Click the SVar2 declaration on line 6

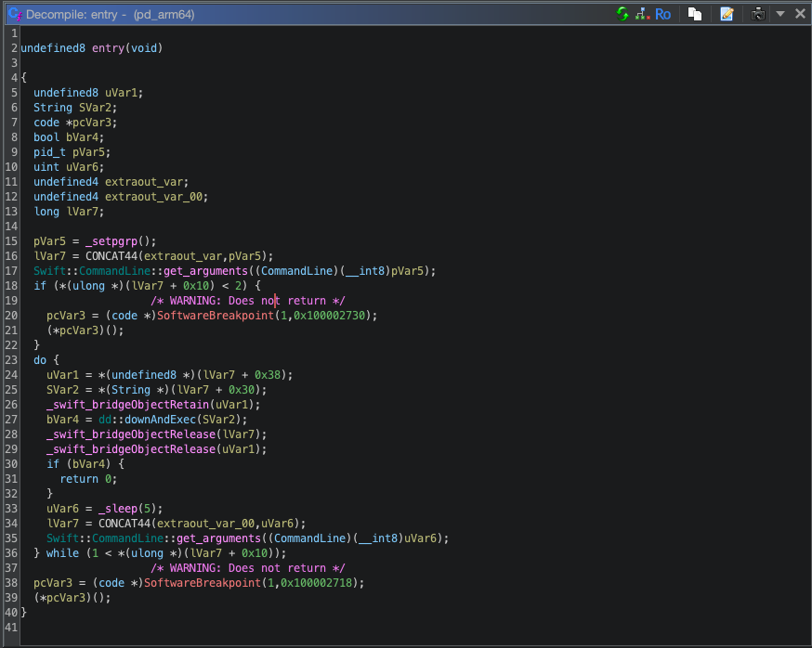[95, 108]
